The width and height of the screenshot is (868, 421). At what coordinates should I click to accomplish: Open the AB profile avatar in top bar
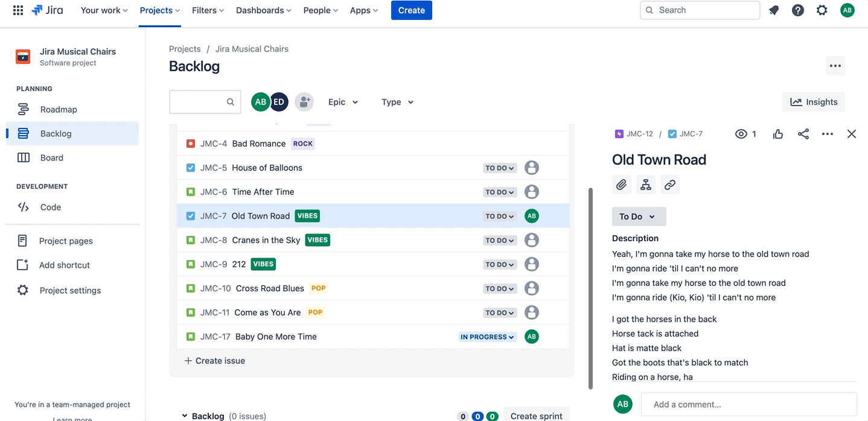point(847,10)
